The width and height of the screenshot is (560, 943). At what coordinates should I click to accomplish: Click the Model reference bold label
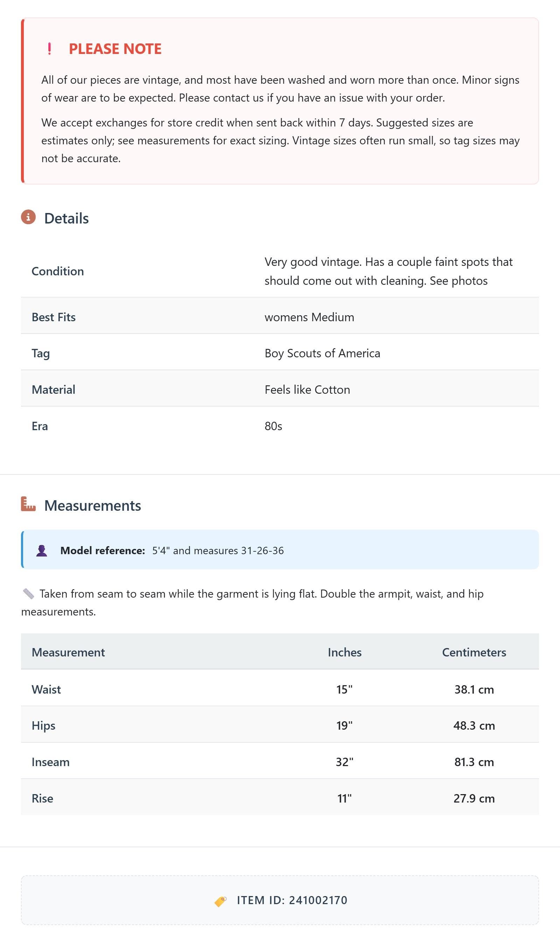pyautogui.click(x=103, y=551)
